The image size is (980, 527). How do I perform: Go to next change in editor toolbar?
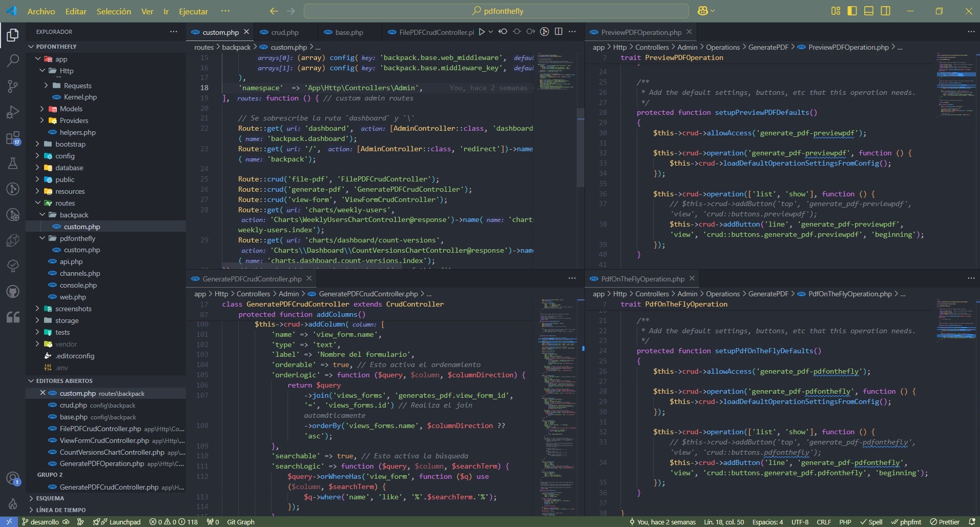531,32
